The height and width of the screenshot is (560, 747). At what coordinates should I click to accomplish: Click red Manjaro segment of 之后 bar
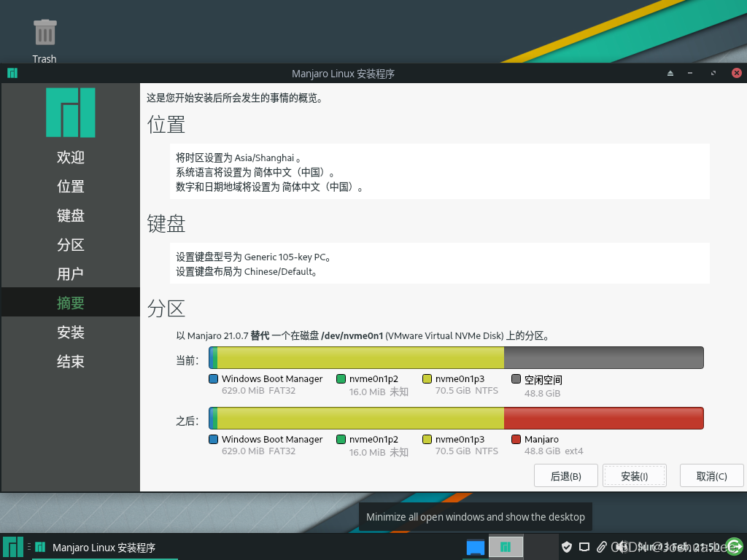pos(603,418)
